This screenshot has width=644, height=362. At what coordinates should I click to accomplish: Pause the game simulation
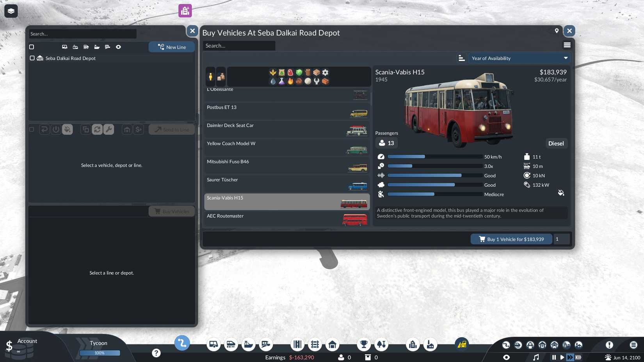pyautogui.click(x=554, y=357)
